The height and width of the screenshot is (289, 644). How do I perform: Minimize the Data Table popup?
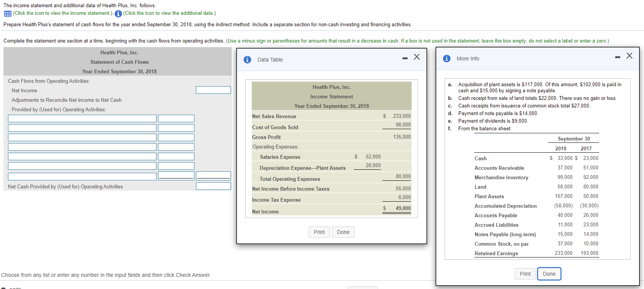(405, 58)
